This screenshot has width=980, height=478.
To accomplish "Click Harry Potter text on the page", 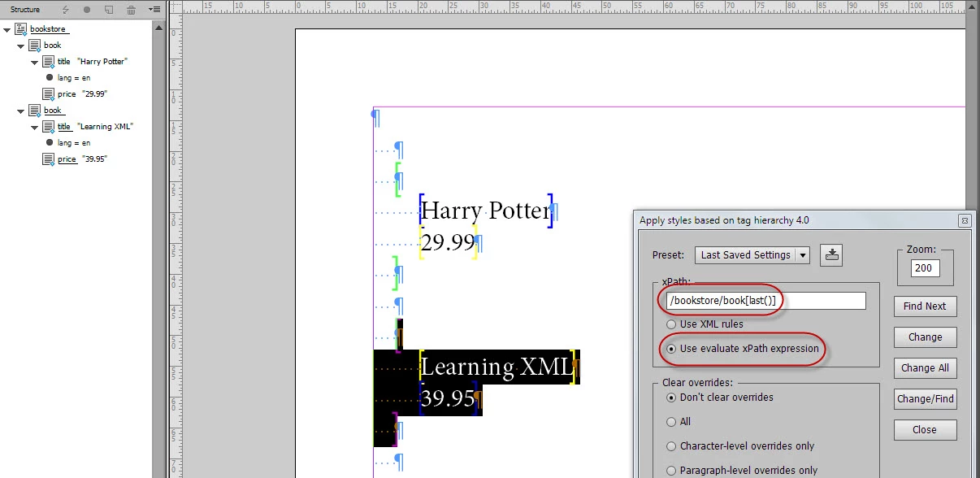I will pyautogui.click(x=485, y=211).
